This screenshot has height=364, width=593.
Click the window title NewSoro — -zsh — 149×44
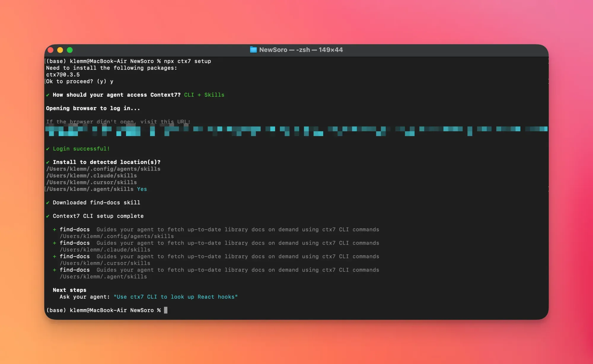pos(301,50)
